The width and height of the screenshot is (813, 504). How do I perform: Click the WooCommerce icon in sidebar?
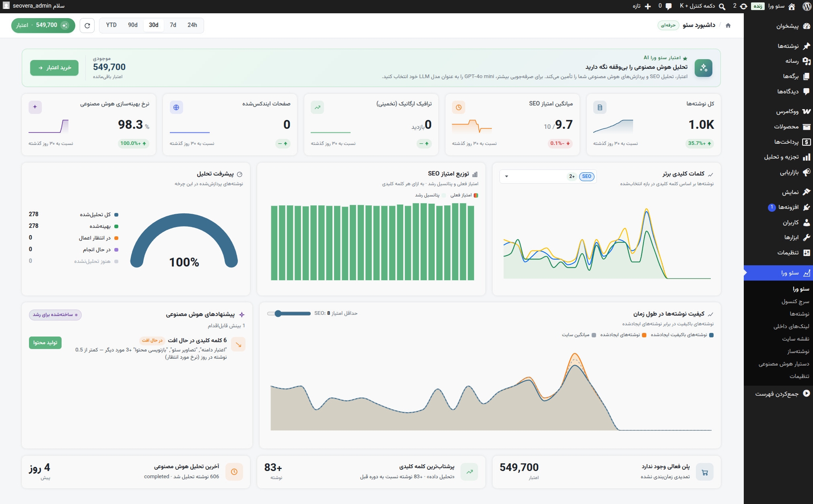tap(806, 111)
